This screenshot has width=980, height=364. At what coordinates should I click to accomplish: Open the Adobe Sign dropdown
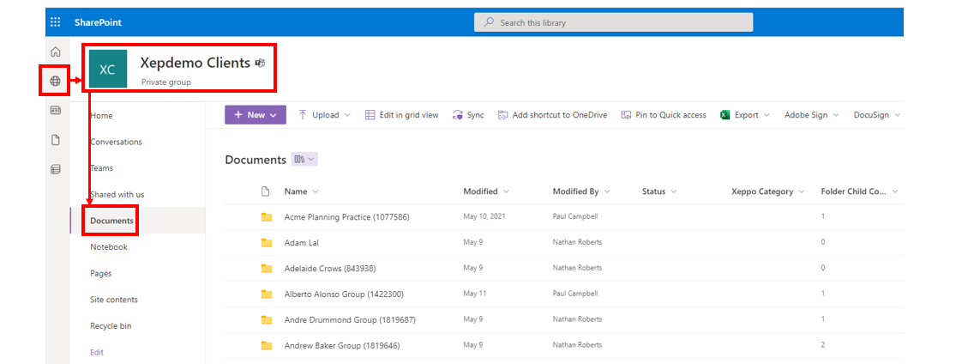tap(811, 115)
